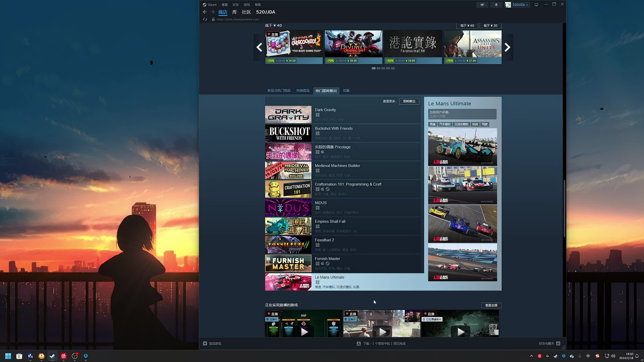The height and width of the screenshot is (362, 644).
Task: Switch to the 热销商品 tab
Action: pyautogui.click(x=303, y=90)
